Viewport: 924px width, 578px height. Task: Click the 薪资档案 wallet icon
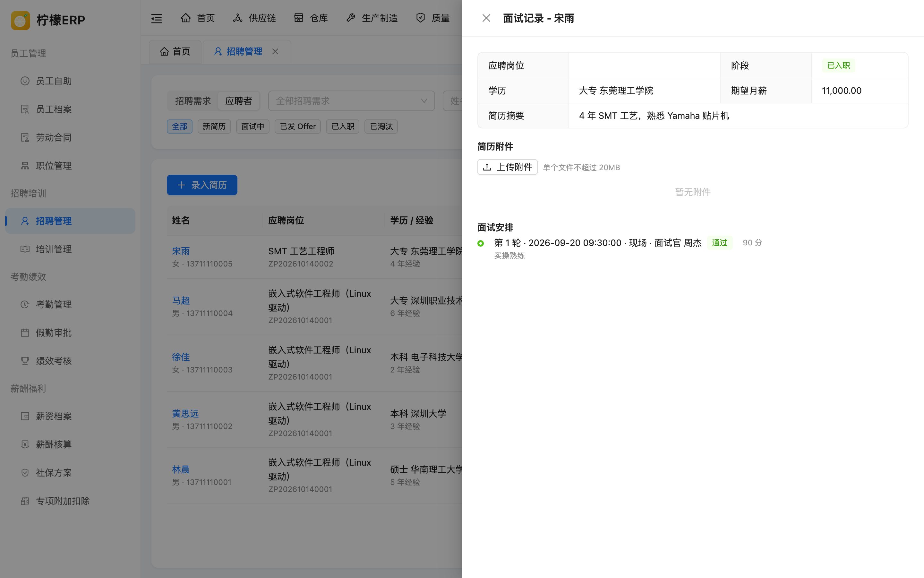pos(25,416)
